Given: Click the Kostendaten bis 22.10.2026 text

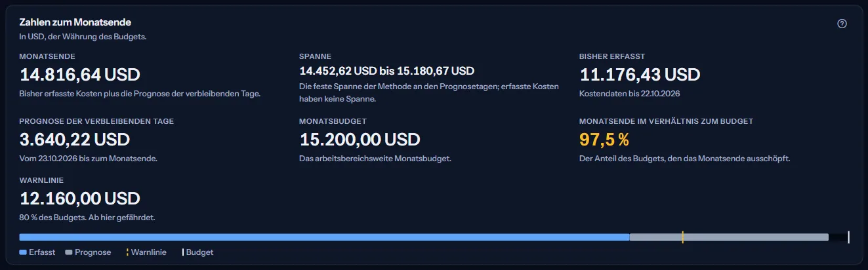Looking at the screenshot, I should (629, 94).
